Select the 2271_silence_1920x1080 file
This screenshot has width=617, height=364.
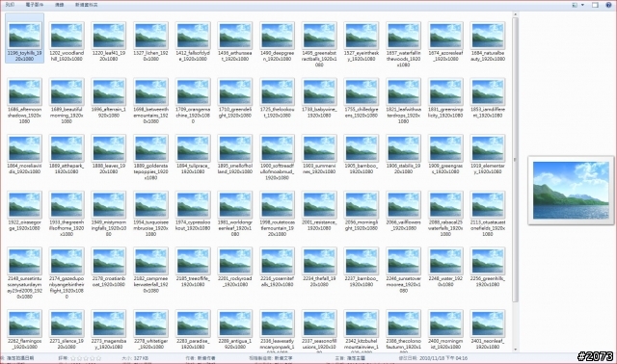(67, 329)
